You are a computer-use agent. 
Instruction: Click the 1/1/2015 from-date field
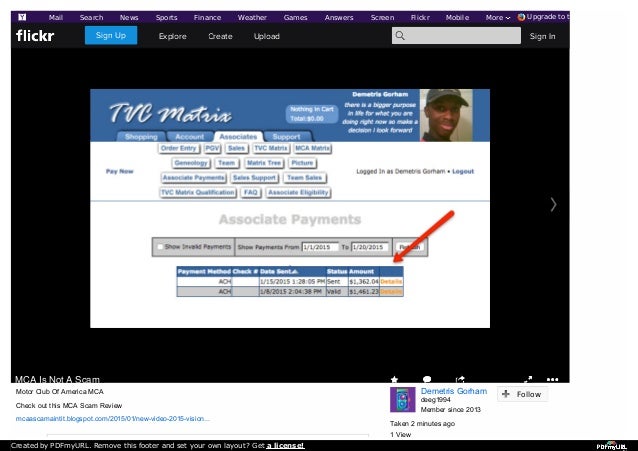click(x=320, y=247)
